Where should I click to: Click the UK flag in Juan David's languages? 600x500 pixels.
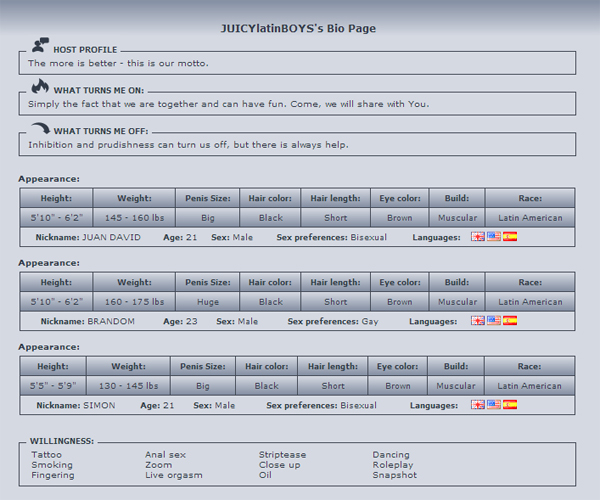click(x=478, y=237)
